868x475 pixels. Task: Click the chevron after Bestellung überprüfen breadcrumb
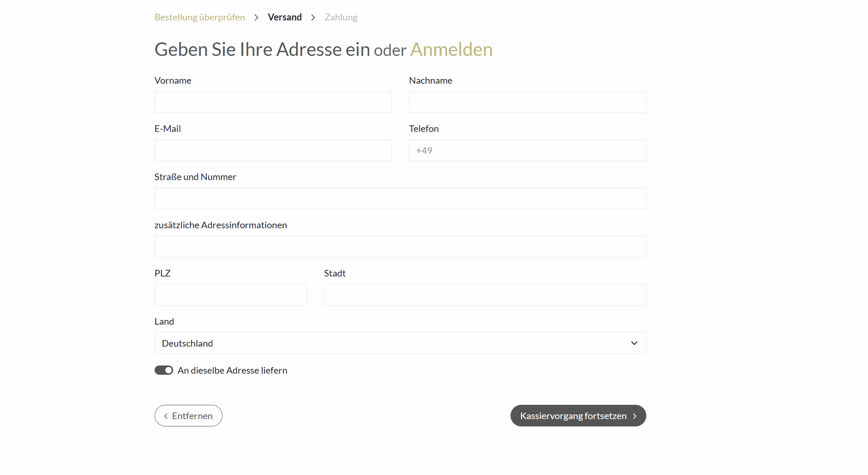point(256,18)
